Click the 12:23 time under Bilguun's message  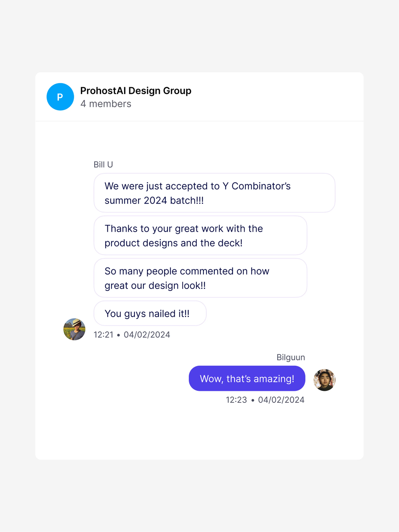coord(236,400)
